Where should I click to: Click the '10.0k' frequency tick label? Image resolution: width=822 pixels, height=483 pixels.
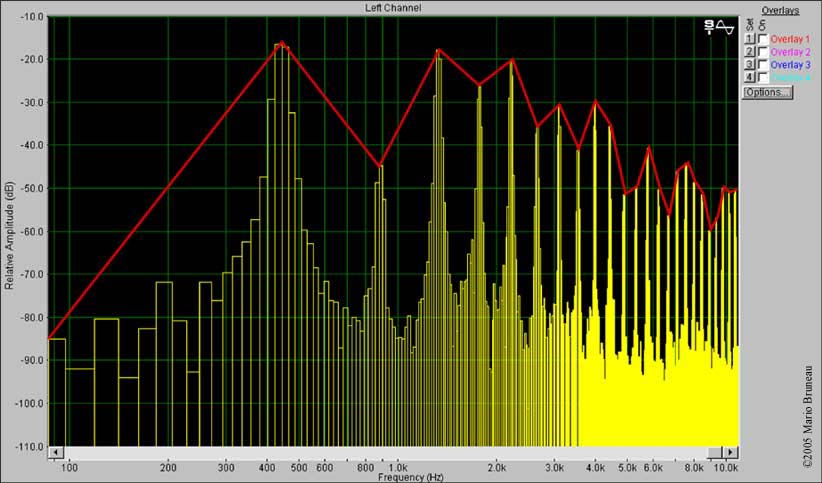[x=726, y=467]
